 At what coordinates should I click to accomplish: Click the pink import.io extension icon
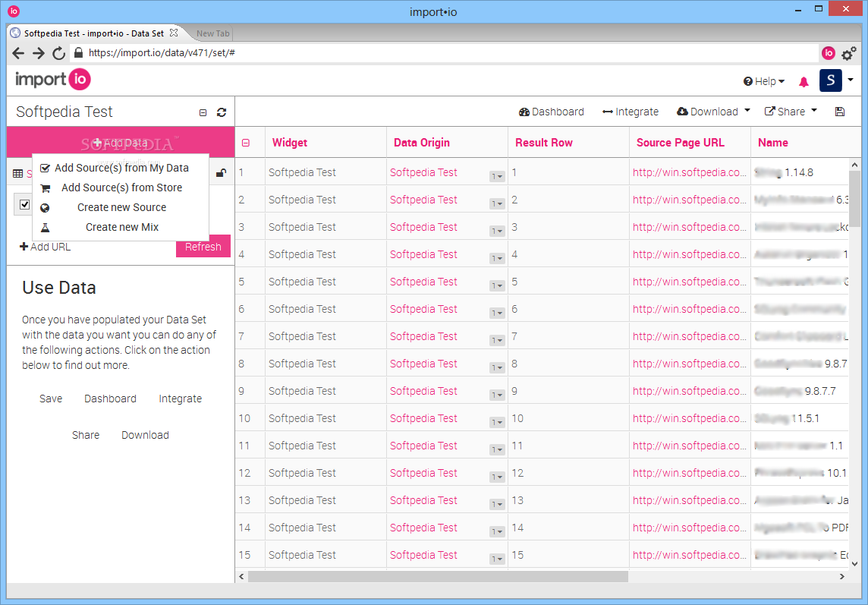point(828,53)
